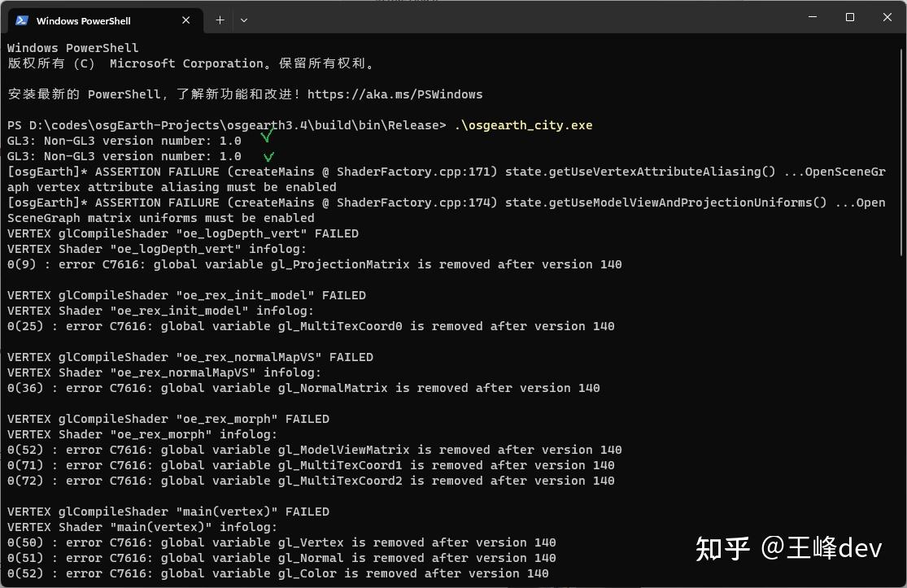This screenshot has width=907, height=588.
Task: Click the '.\osgearth_city.exe' command text
Action: pyautogui.click(x=524, y=125)
